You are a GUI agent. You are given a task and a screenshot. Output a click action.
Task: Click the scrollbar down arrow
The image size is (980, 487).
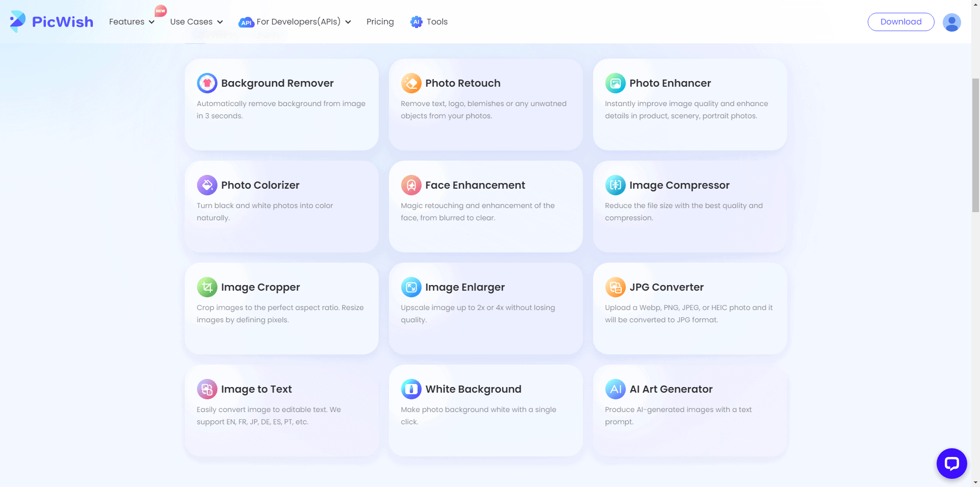click(975, 482)
